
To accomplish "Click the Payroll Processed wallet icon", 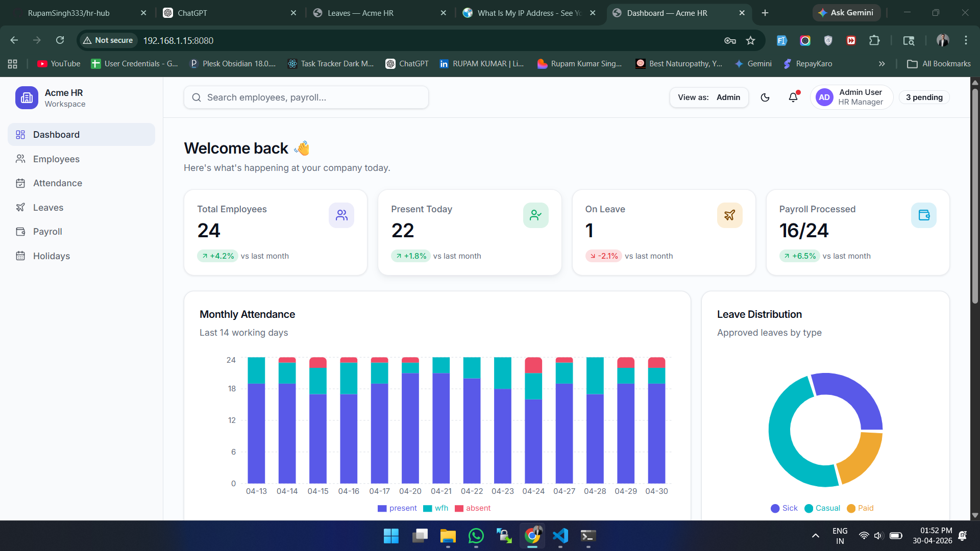I will tap(923, 215).
